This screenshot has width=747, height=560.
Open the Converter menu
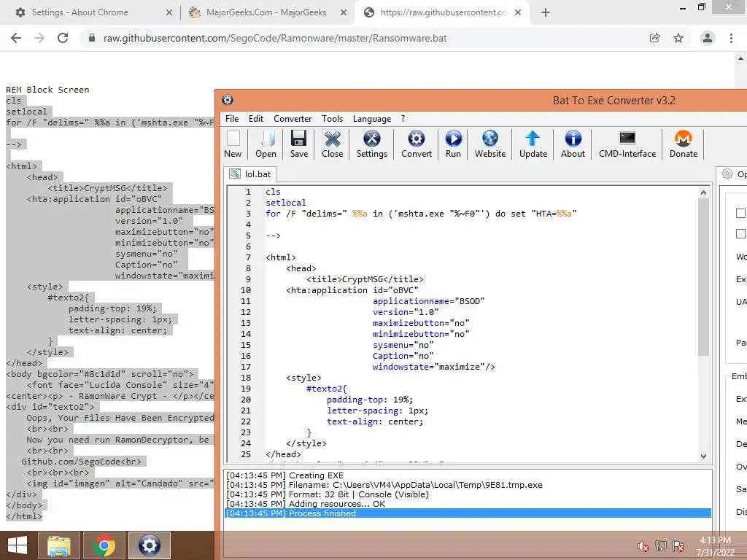tap(293, 119)
